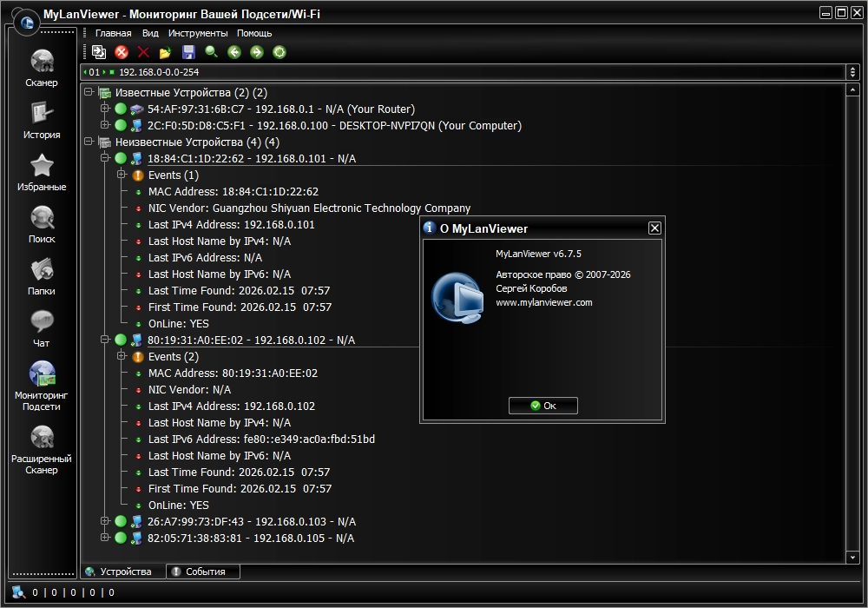Click the green status dot of 192.168.0.103
Viewport: 868px width, 608px height.
[121, 521]
